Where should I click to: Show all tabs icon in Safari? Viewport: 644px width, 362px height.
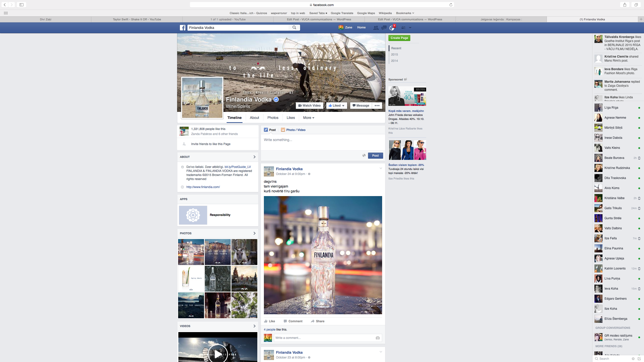tap(636, 5)
